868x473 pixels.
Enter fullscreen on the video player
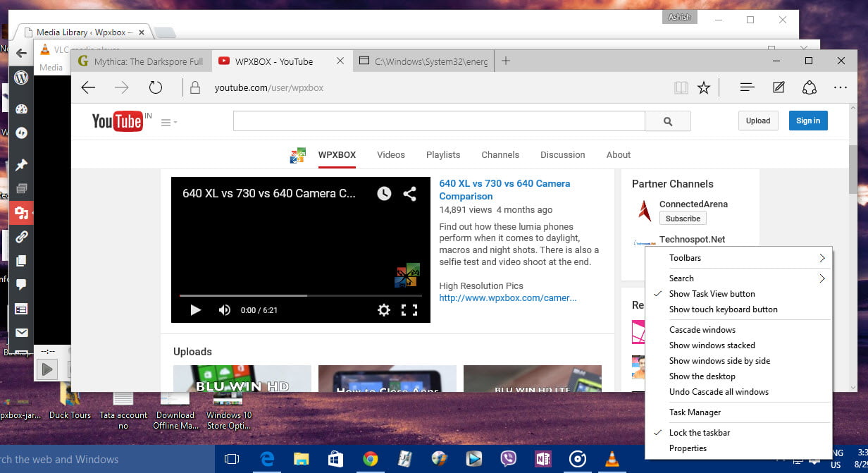[409, 309]
